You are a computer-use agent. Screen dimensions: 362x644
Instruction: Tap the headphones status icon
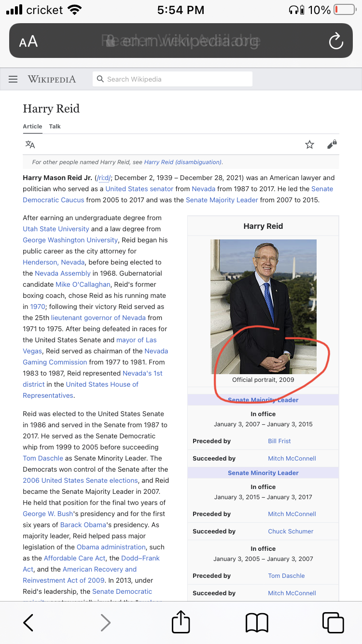click(293, 10)
